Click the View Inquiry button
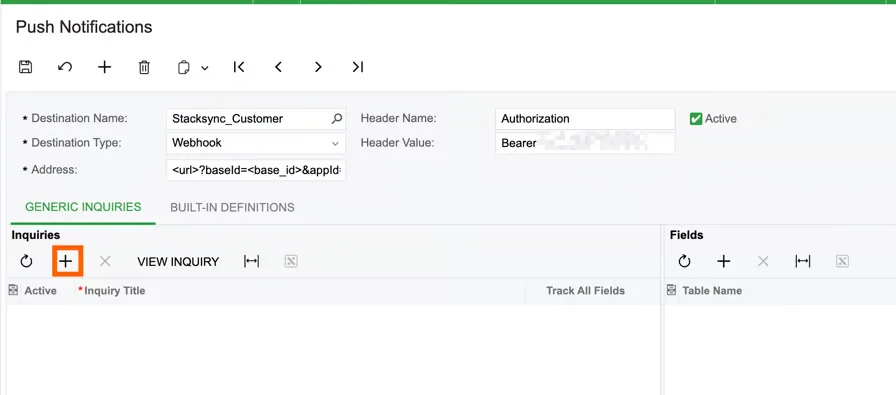The image size is (896, 395). [178, 262]
